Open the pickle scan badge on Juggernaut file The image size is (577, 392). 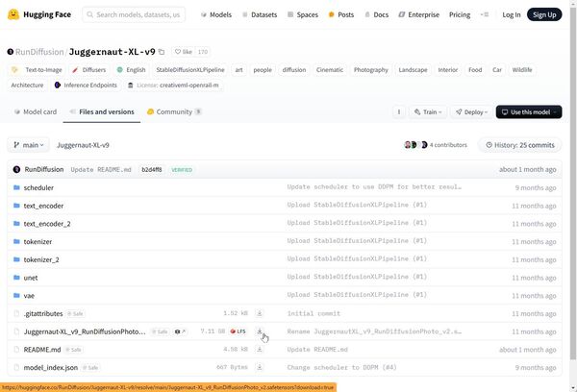coord(180,331)
